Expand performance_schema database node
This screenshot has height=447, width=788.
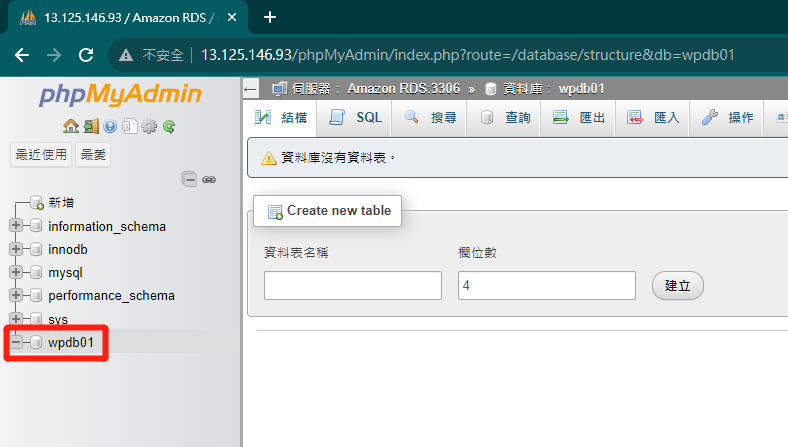[16, 295]
